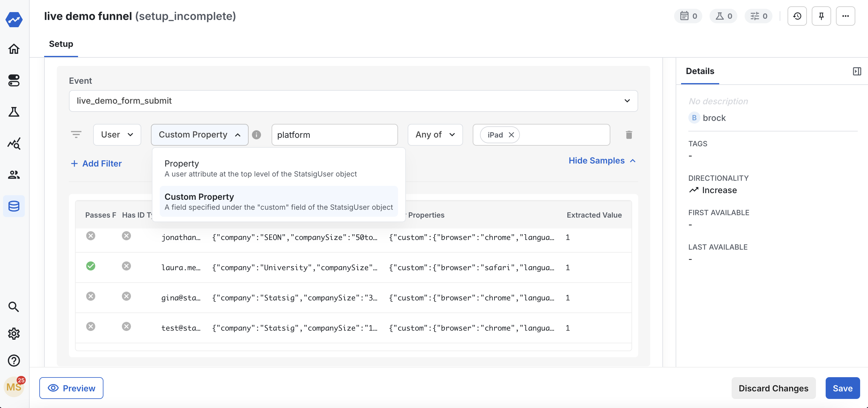Toggle the green checkmark pass filter row
868x408 pixels.
(x=90, y=267)
